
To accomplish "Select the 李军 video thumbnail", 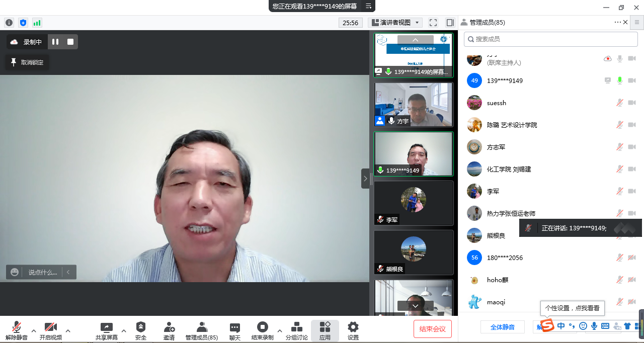I will [414, 203].
